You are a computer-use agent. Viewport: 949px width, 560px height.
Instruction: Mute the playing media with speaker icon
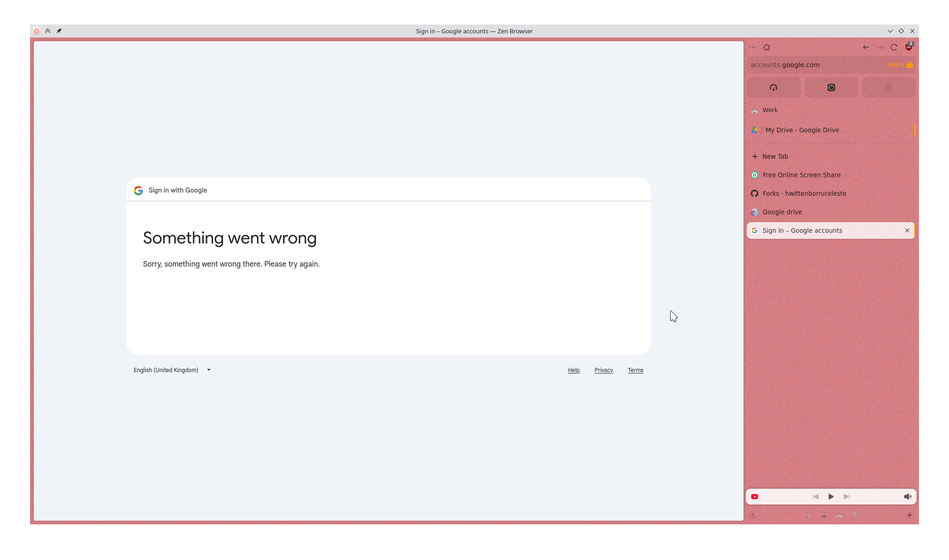(907, 496)
